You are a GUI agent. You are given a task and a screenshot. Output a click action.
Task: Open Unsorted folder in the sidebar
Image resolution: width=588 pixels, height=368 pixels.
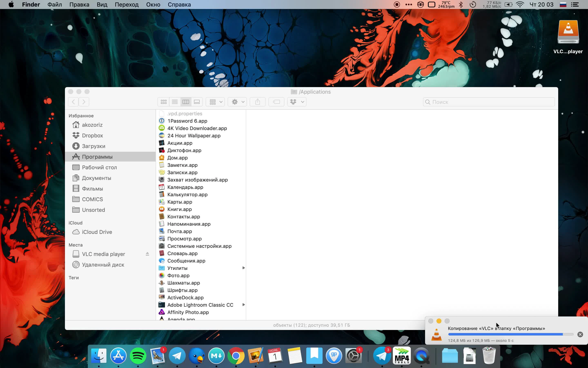(110, 210)
